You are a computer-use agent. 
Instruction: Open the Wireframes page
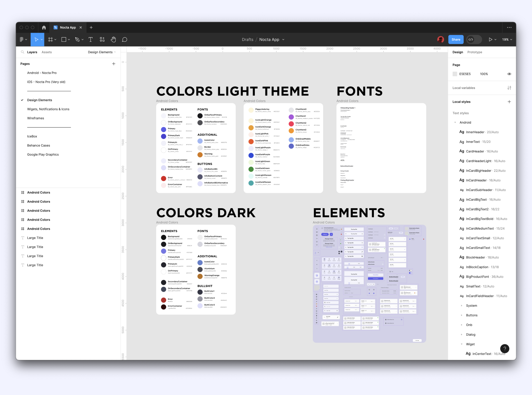coord(36,118)
